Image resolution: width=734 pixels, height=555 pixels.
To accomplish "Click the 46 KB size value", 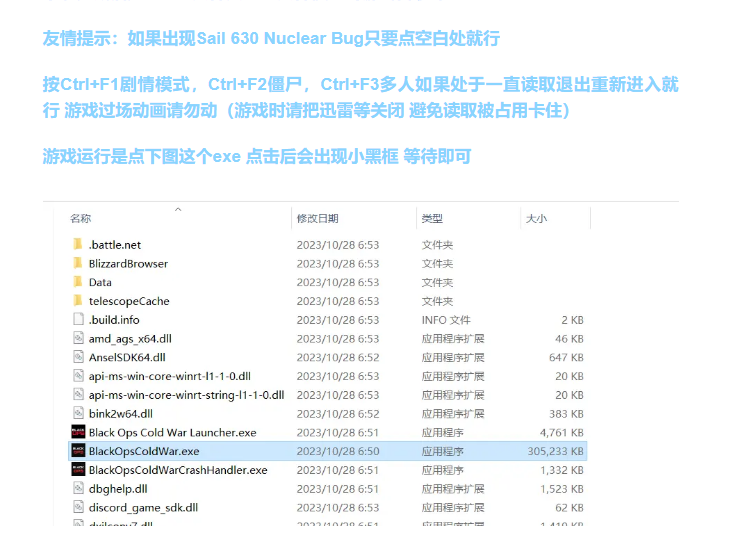I will click(569, 339).
